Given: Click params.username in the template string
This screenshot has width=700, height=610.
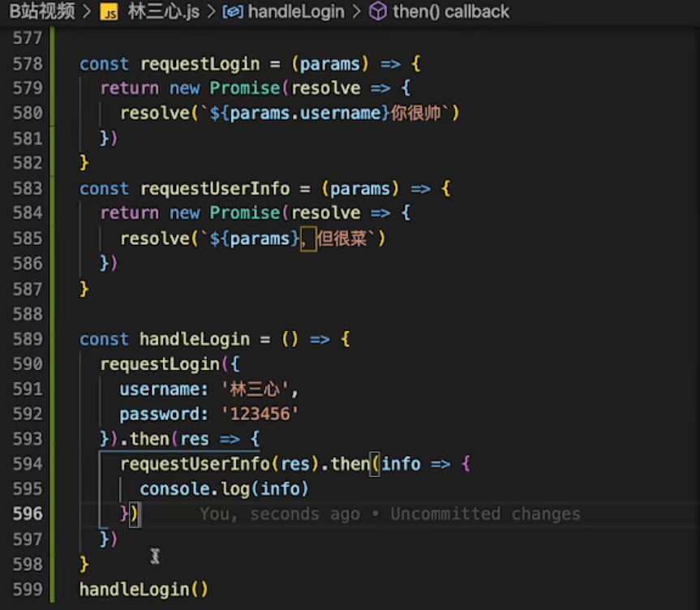Looking at the screenshot, I should tap(305, 114).
